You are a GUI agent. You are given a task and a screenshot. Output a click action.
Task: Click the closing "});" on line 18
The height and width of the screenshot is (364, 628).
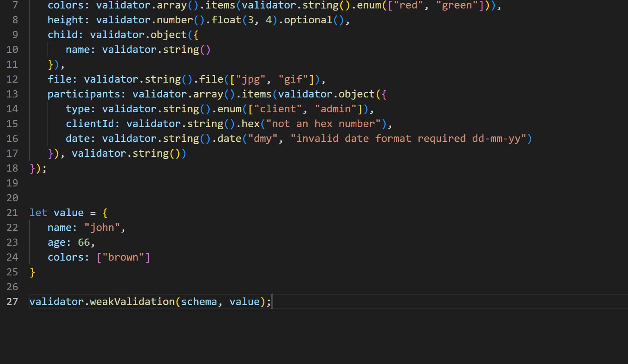38,168
